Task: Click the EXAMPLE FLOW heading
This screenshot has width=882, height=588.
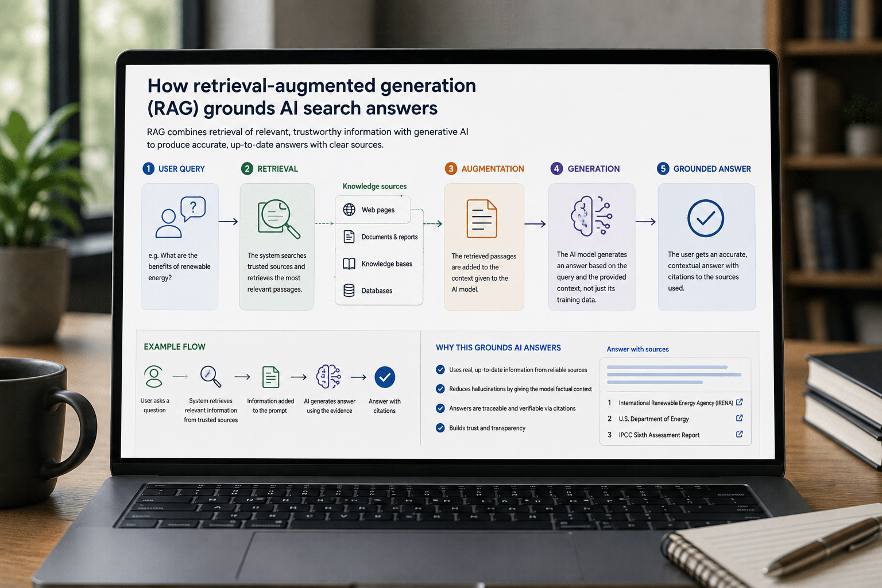Action: (x=175, y=347)
